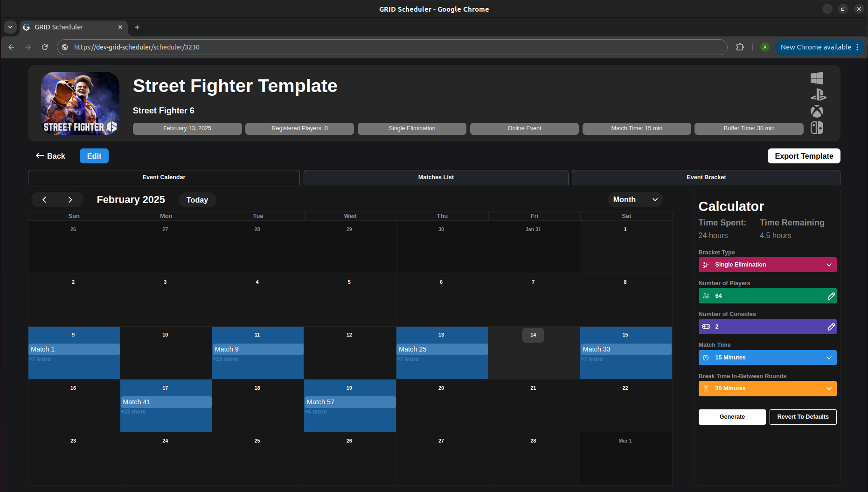
Task: Expand the Single Elimination bracket type dropdown
Action: (x=767, y=265)
